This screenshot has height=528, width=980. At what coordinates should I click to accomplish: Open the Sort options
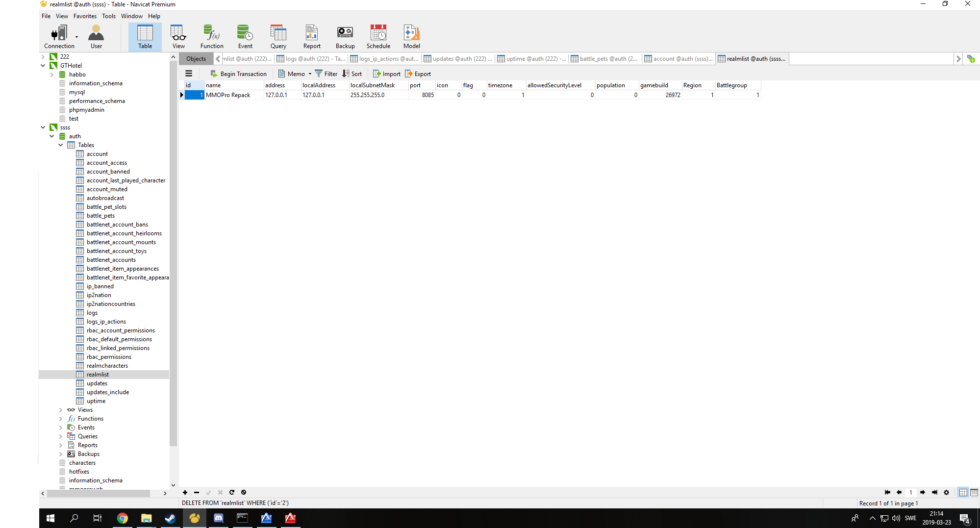(x=352, y=74)
